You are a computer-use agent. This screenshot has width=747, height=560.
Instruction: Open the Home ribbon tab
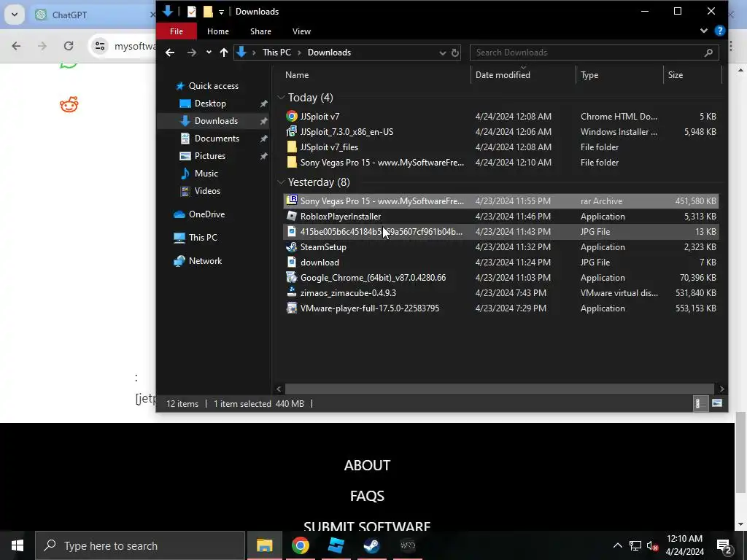(217, 31)
